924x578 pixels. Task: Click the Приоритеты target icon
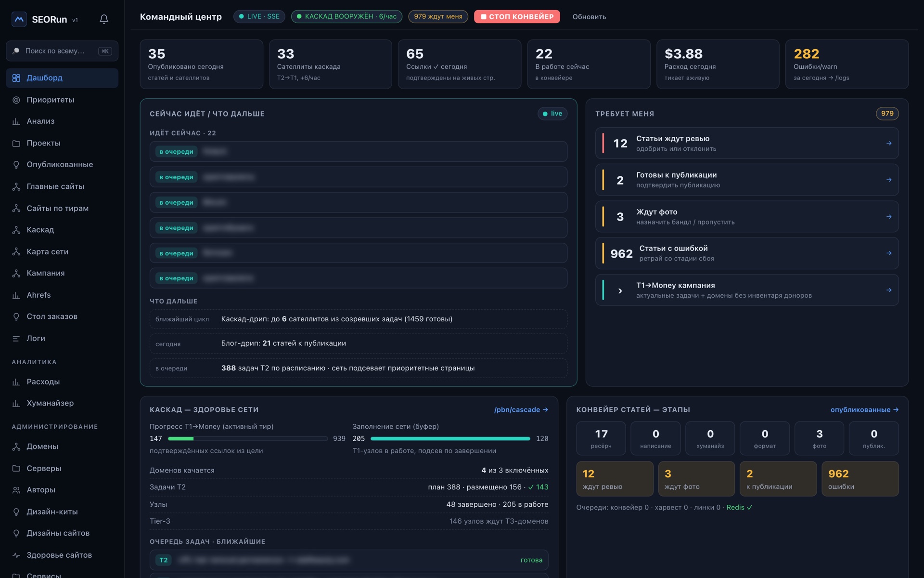click(16, 100)
